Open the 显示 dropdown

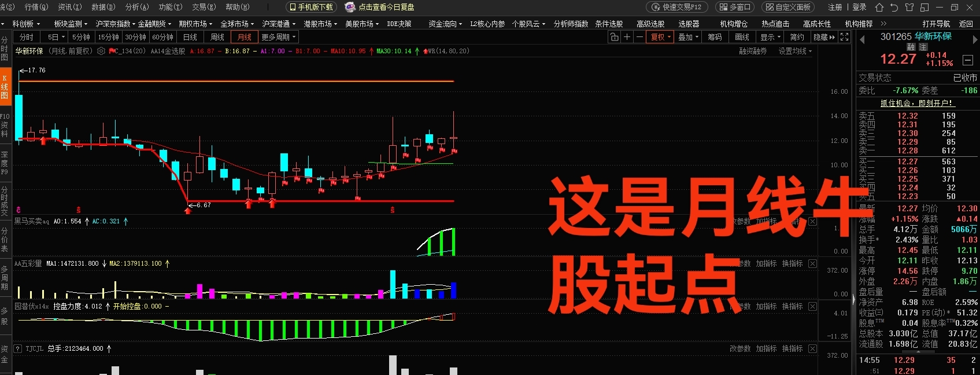770,37
